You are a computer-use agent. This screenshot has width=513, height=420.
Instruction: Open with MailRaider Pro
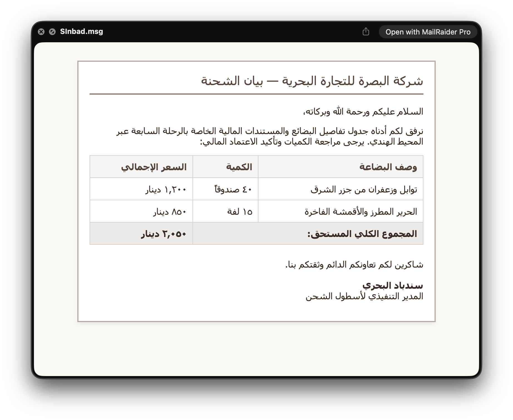(x=428, y=32)
